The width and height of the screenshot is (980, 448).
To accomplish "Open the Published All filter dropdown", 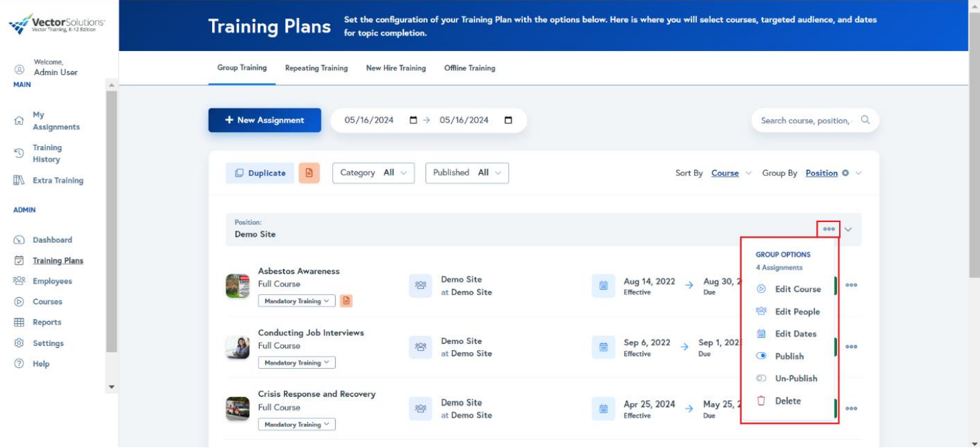I will (x=468, y=172).
